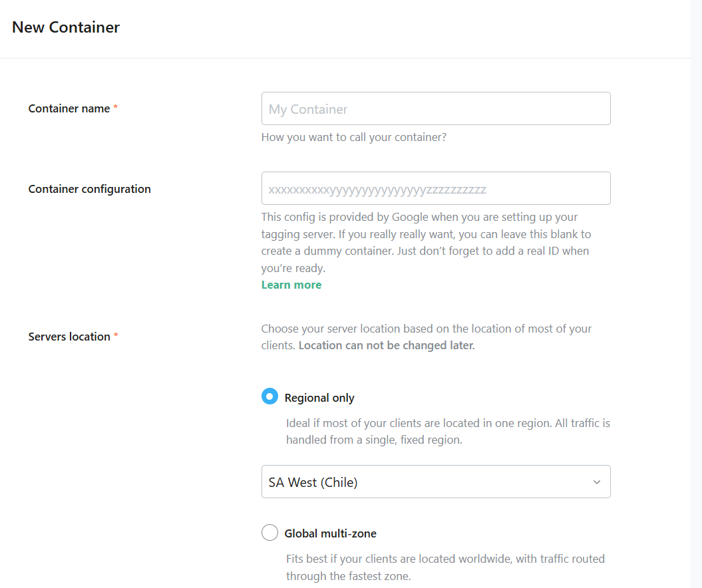The height and width of the screenshot is (588, 702).
Task: Click the Google tagging server config description
Action: [x=426, y=243]
